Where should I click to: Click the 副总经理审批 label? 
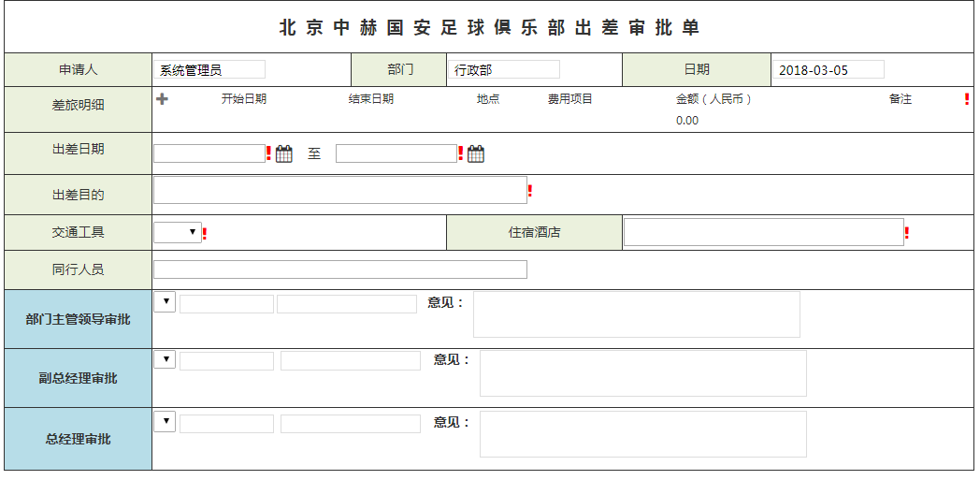[x=79, y=378]
